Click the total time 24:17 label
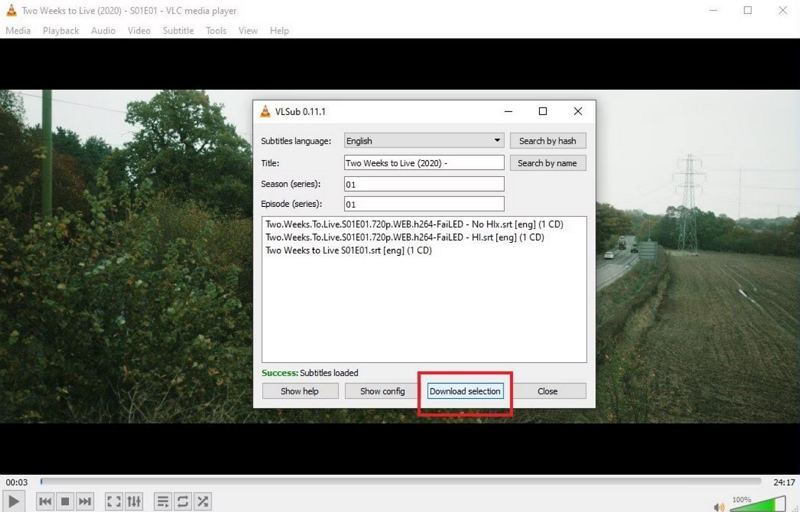 784,482
